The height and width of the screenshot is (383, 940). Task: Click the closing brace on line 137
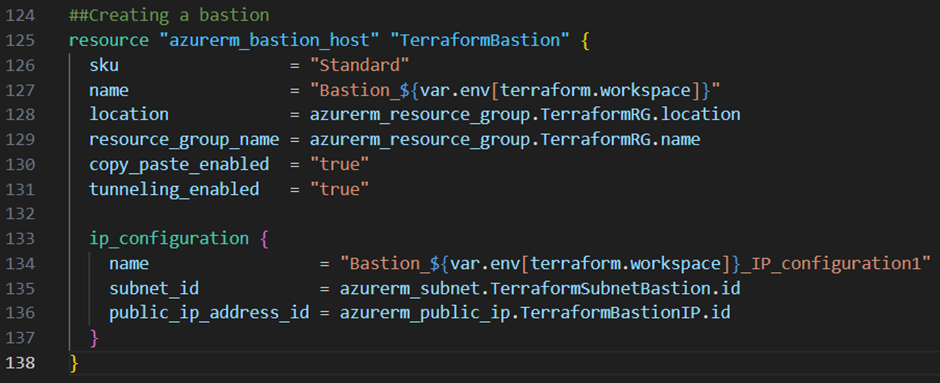(x=94, y=337)
